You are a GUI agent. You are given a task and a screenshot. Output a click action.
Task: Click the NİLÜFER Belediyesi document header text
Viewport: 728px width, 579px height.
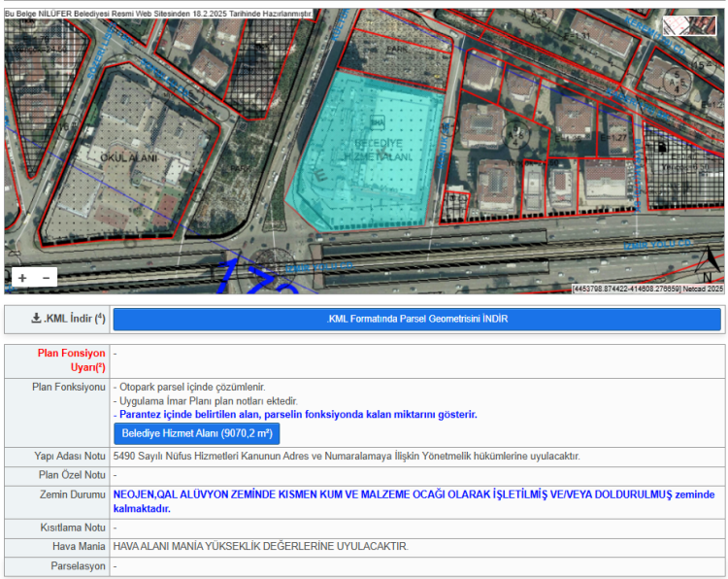[x=159, y=14]
